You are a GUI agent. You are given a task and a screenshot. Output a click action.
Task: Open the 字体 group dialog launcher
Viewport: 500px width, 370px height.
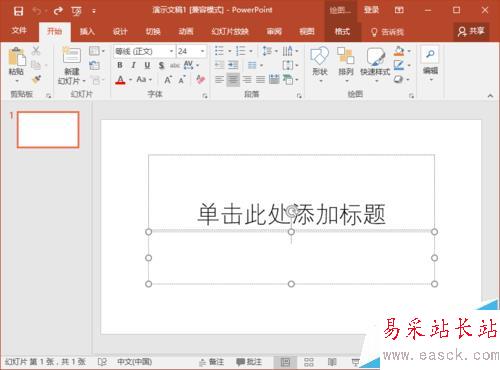205,96
